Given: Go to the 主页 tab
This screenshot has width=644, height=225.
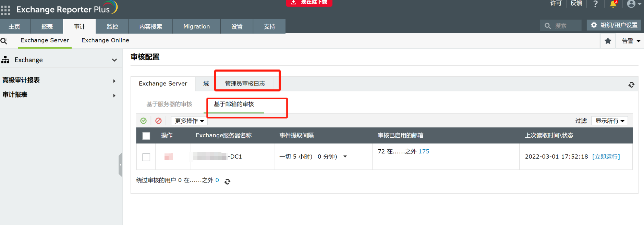Looking at the screenshot, I should [15, 26].
